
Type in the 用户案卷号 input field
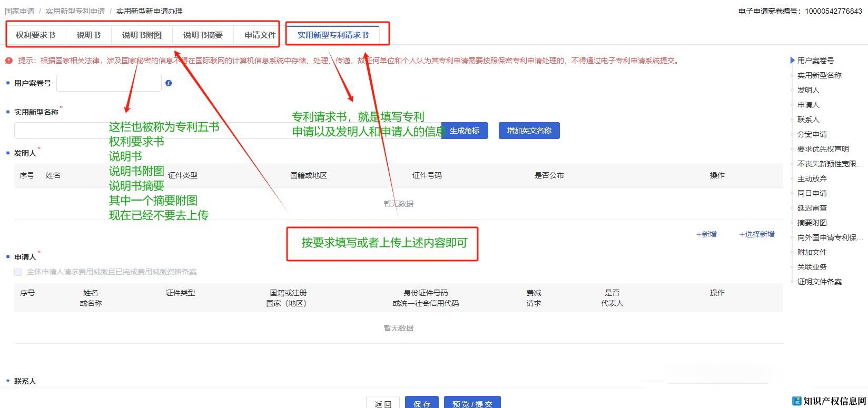(x=109, y=83)
